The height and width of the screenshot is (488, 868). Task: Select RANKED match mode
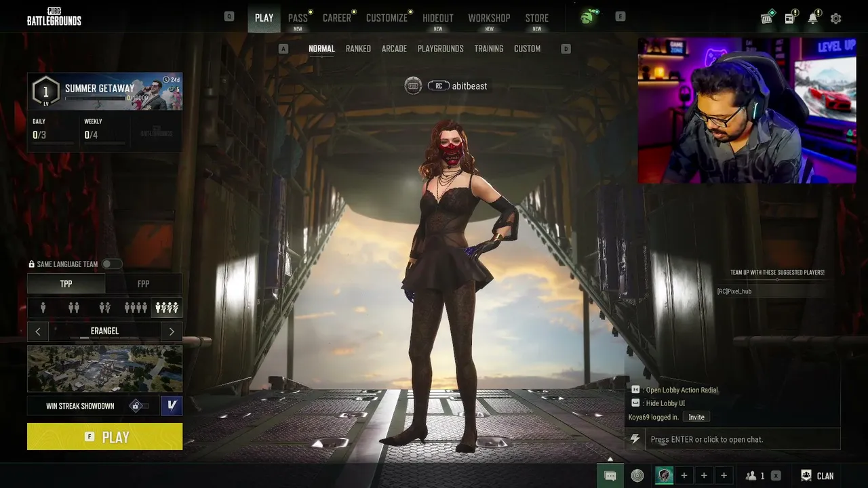point(358,49)
